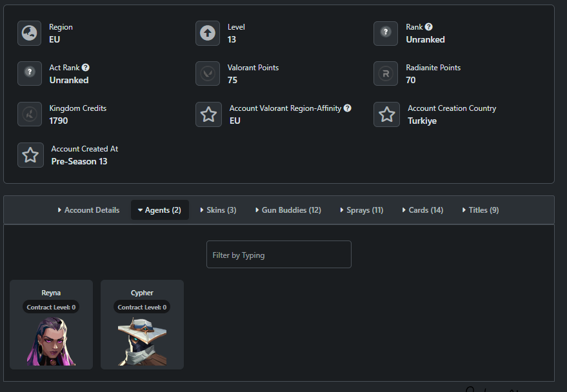Image resolution: width=567 pixels, height=392 pixels.
Task: Click the Rank question-mark badge icon
Action: (386, 34)
